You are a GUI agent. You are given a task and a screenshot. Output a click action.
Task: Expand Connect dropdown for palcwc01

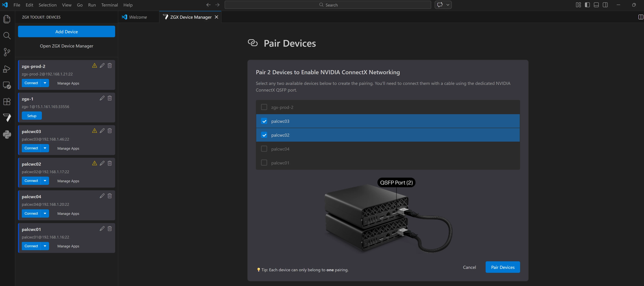pyautogui.click(x=45, y=246)
